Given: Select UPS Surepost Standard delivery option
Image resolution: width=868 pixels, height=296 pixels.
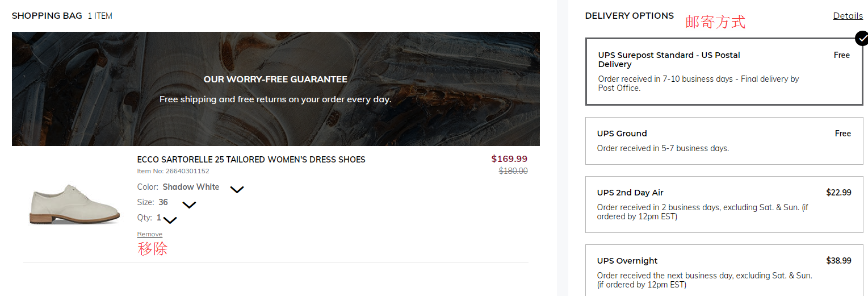Looking at the screenshot, I should (x=724, y=72).
